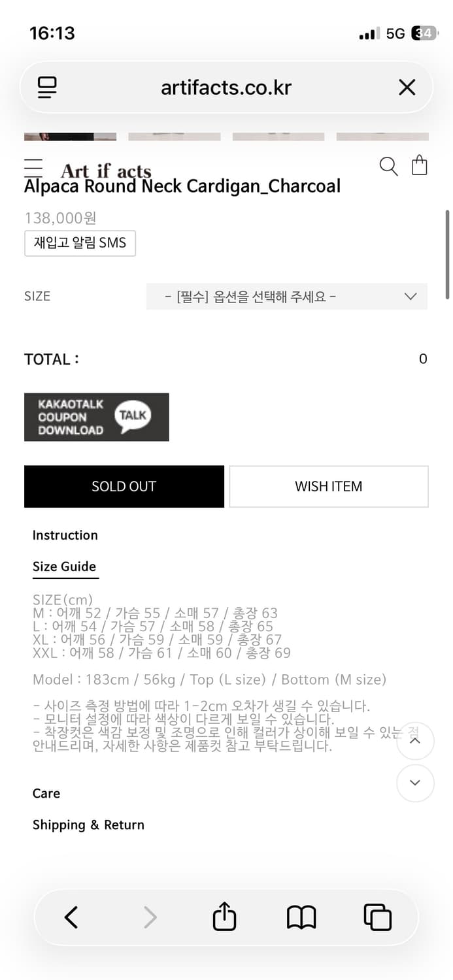The image size is (453, 980).
Task: Tap the Safari reader/page menu icon
Action: [47, 88]
